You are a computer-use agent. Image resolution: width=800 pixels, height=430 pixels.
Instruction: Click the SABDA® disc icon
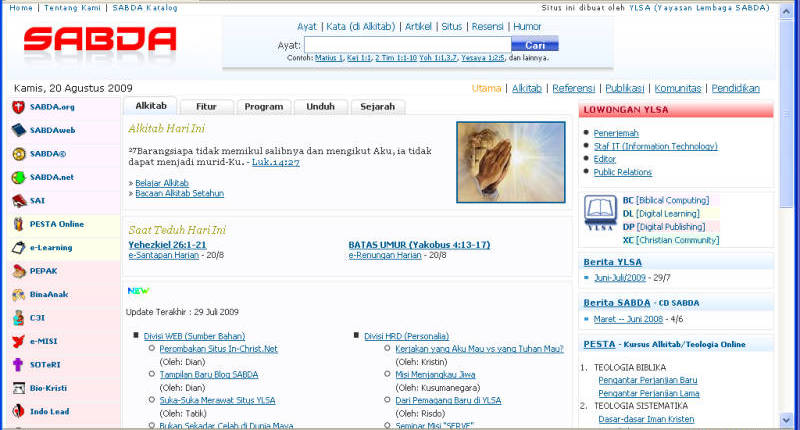[x=19, y=154]
